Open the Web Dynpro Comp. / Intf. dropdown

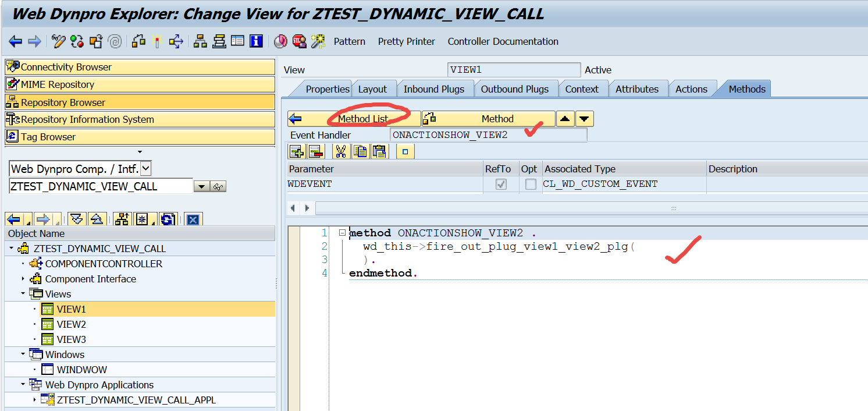[146, 169]
